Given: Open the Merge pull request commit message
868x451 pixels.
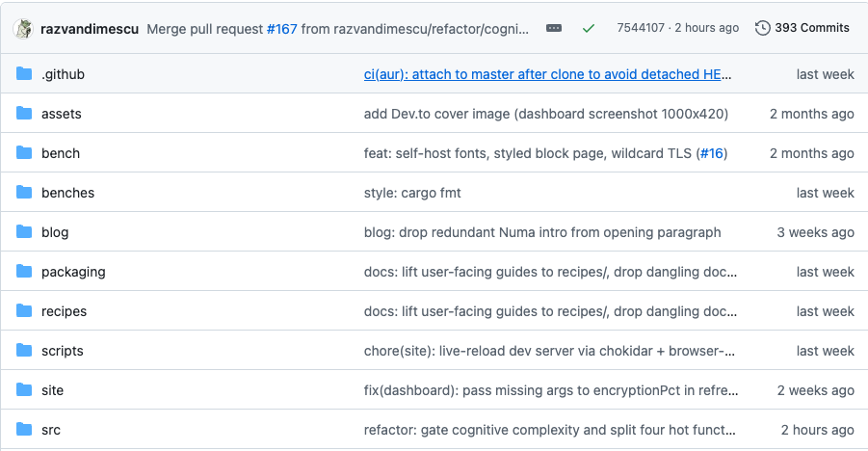Looking at the screenshot, I should click(x=338, y=29).
